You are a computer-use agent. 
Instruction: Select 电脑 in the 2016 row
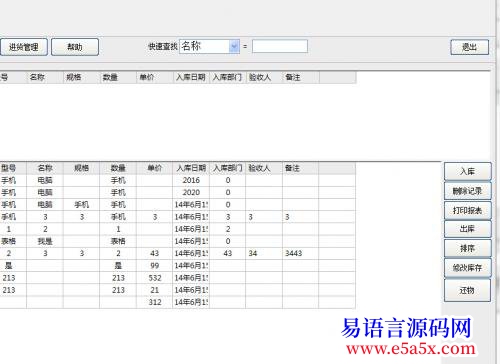click(x=45, y=180)
